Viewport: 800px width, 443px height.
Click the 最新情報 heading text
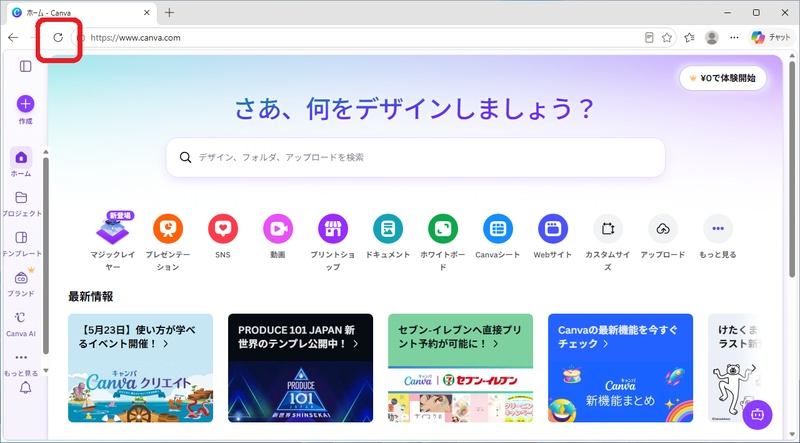pyautogui.click(x=90, y=297)
